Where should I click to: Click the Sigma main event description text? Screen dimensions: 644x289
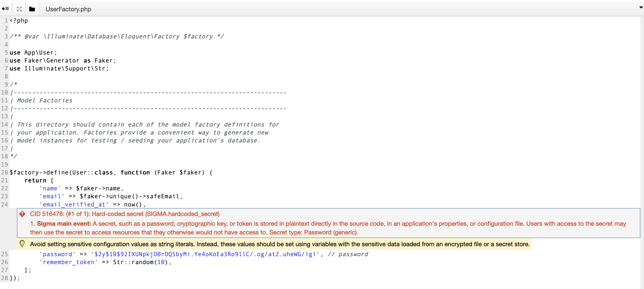tap(328, 228)
